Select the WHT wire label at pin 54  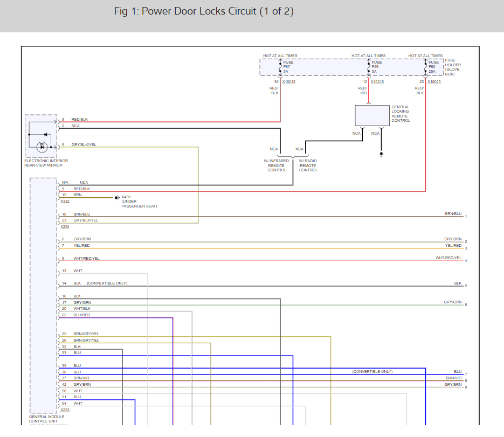point(78,403)
